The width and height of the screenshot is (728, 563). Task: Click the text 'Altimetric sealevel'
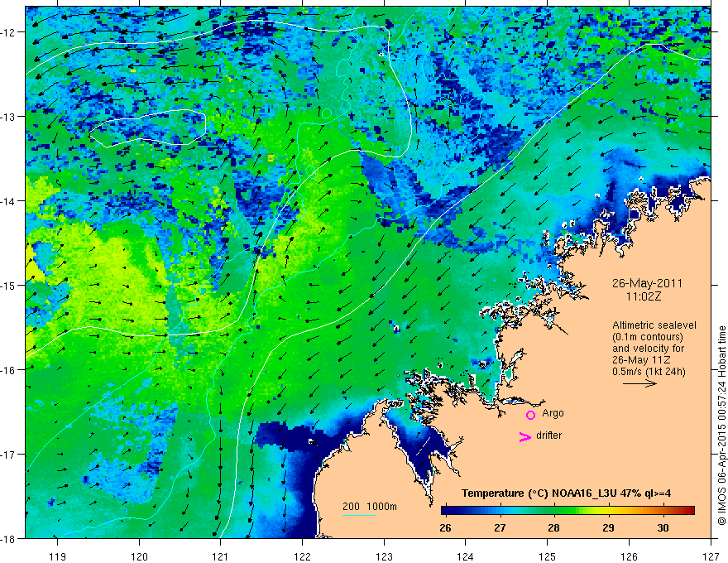(x=654, y=325)
